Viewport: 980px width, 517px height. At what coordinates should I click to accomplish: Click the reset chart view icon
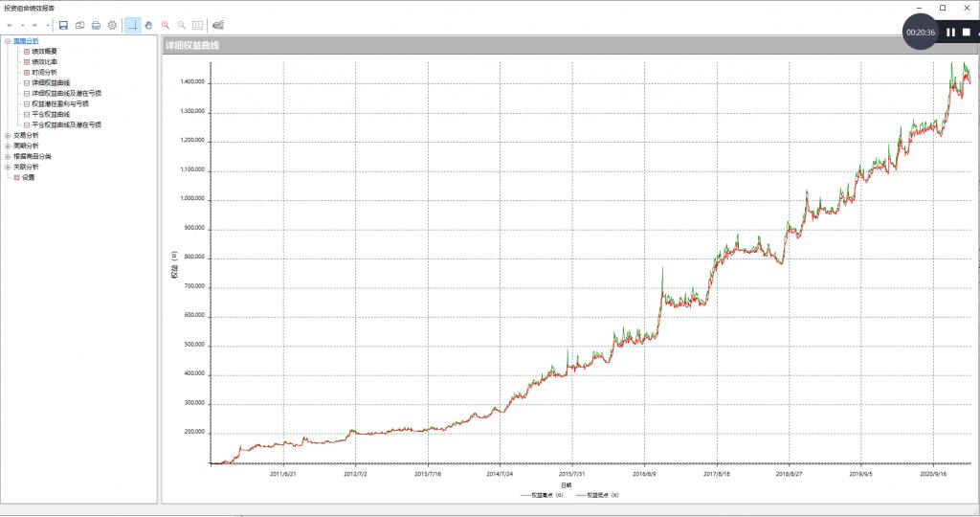[197, 25]
